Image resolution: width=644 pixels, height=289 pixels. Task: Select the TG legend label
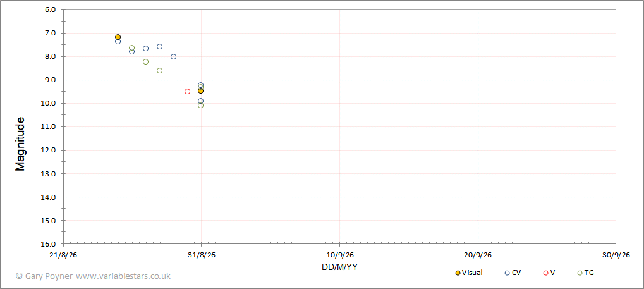tap(589, 273)
